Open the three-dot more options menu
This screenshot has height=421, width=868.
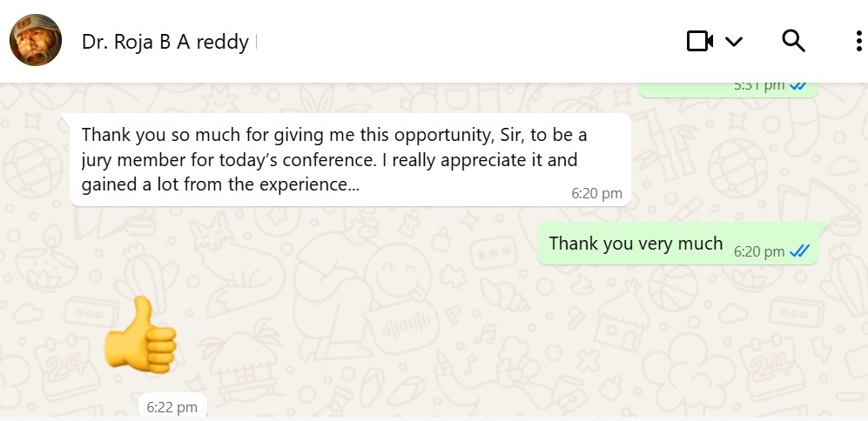[857, 41]
